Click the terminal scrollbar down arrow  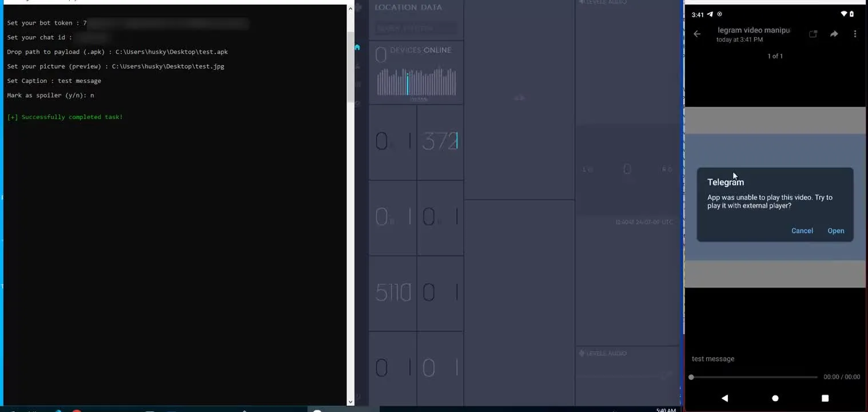(351, 402)
